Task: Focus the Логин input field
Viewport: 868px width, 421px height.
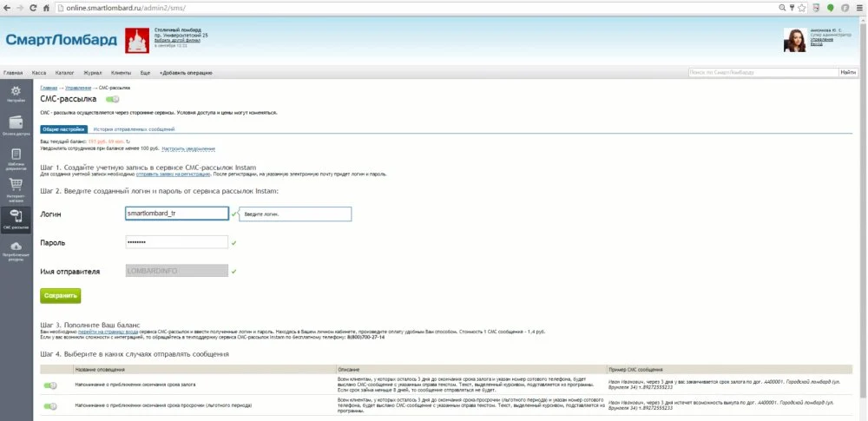Action: [177, 214]
